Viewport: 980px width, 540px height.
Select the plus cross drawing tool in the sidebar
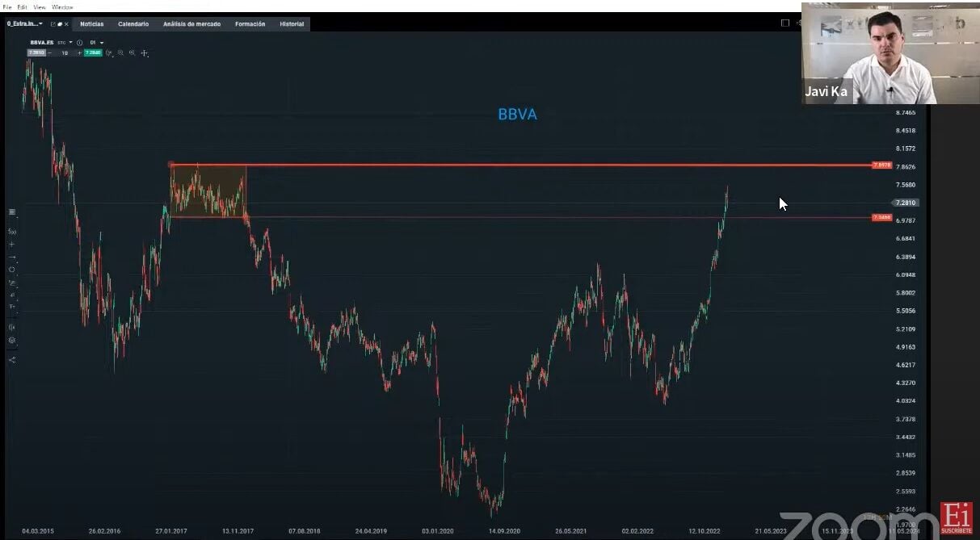[x=12, y=244]
